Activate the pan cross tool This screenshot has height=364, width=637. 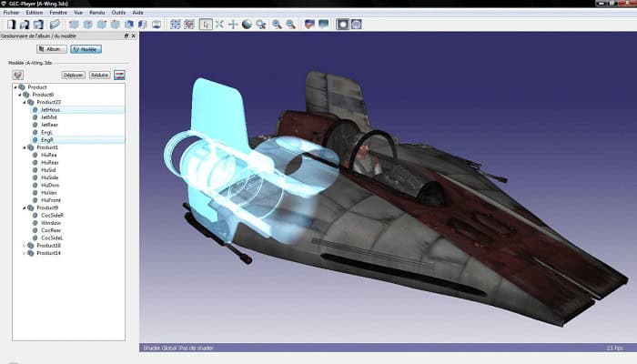[x=233, y=25]
